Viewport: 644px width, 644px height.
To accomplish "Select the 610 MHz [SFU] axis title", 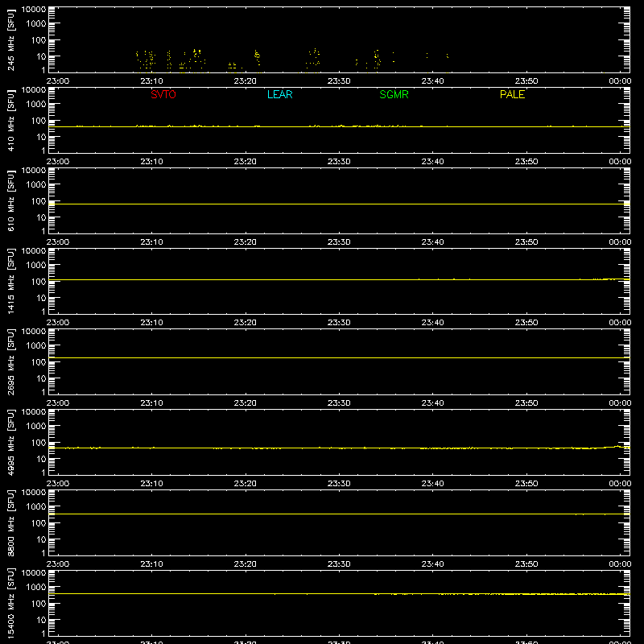I will (10, 200).
